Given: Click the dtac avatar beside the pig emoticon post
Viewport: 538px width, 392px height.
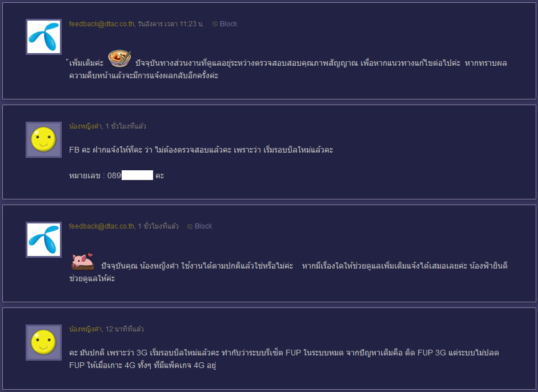Looking at the screenshot, I should (43, 239).
